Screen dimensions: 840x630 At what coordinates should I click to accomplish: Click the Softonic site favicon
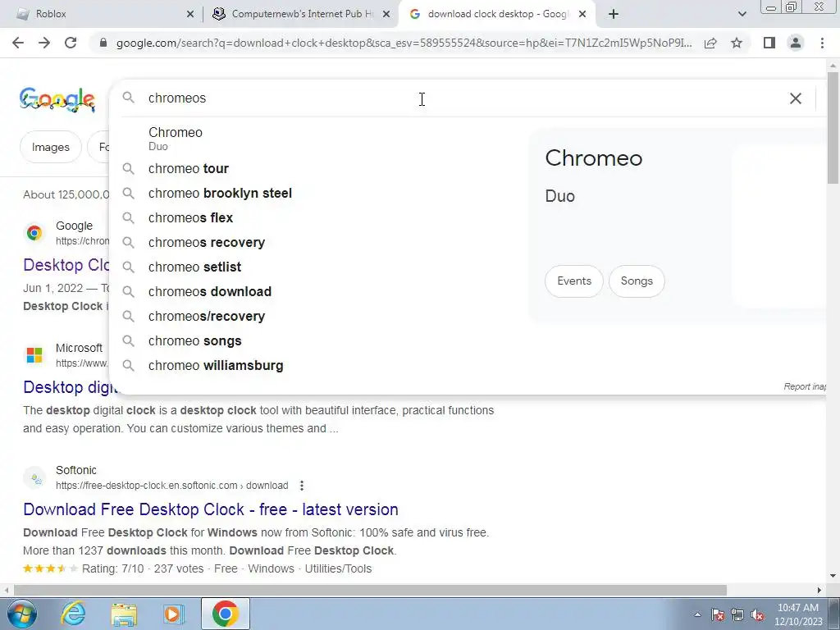[x=34, y=478]
